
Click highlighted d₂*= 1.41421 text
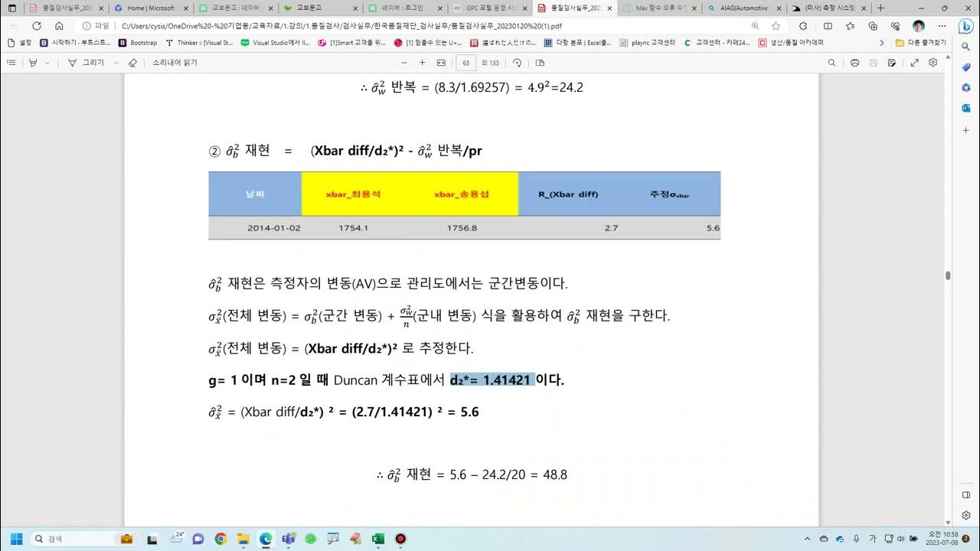pos(492,380)
